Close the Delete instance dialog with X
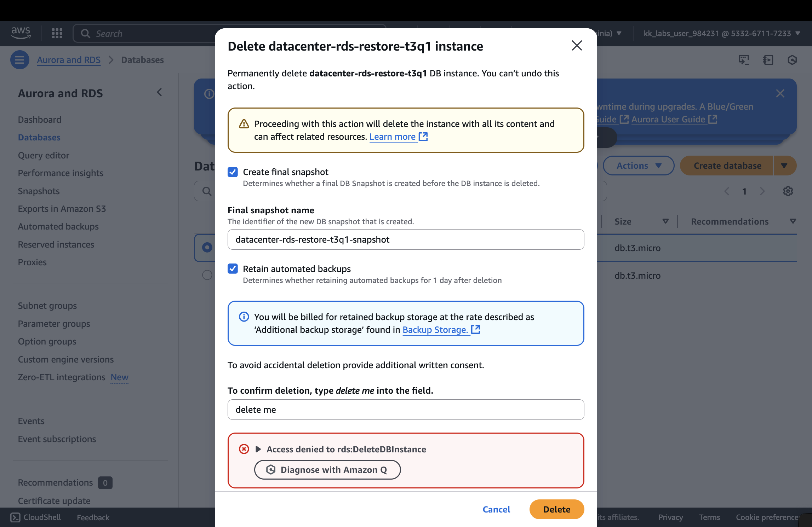812x527 pixels. click(x=577, y=46)
